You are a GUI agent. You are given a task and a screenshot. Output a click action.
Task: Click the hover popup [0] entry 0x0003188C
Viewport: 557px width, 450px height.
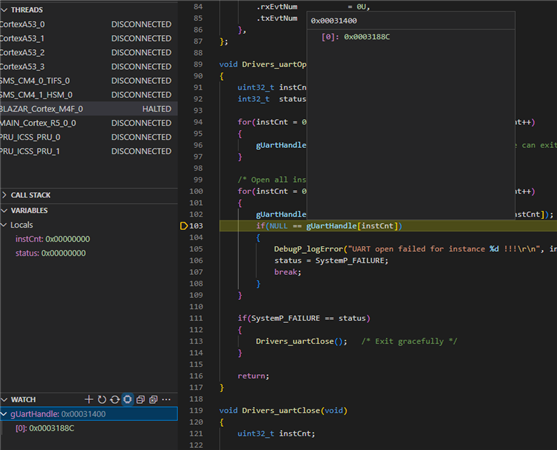point(356,37)
